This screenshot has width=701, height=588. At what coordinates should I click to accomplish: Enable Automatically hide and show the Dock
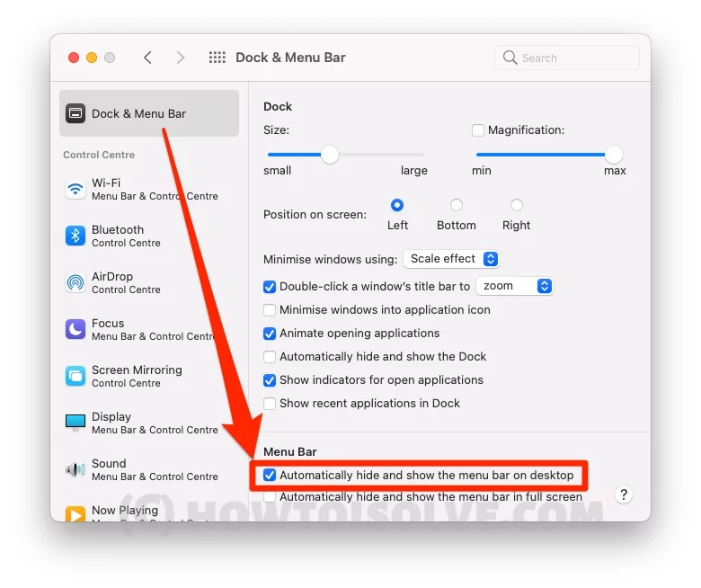270,357
